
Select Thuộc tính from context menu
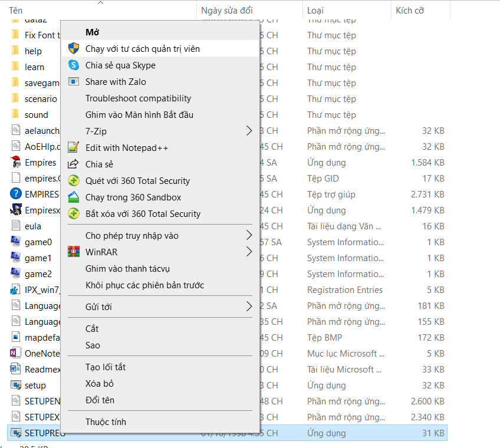[x=106, y=421]
